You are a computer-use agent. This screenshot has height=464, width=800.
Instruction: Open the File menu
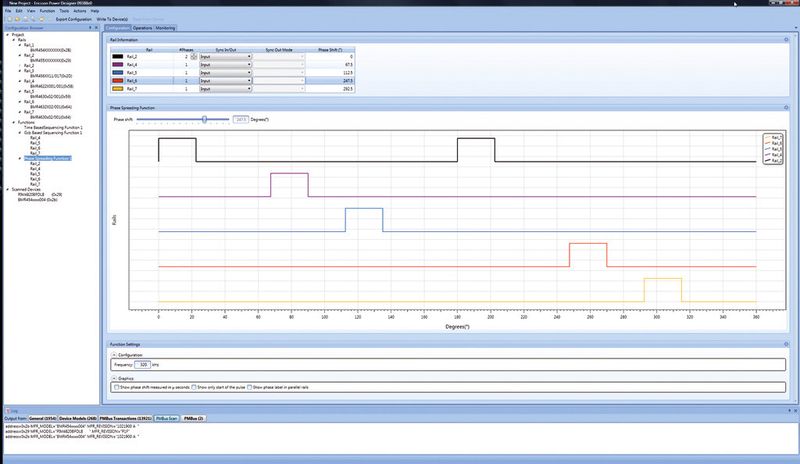pos(8,11)
